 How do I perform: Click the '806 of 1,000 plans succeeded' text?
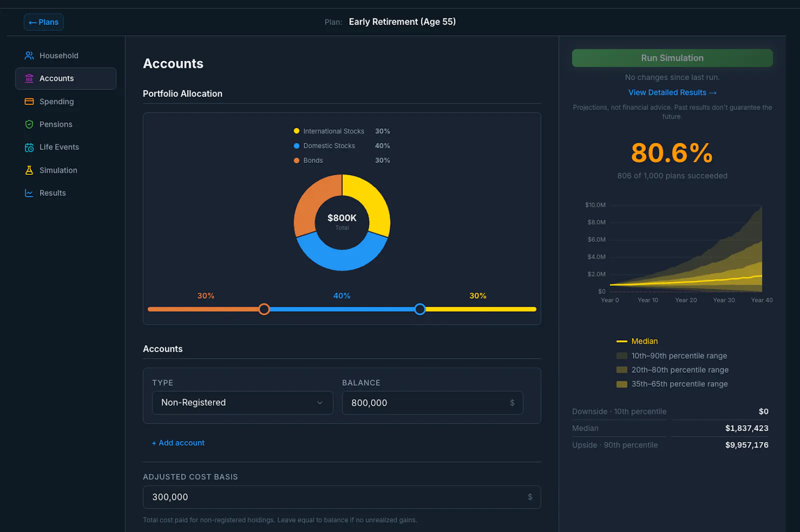click(672, 176)
